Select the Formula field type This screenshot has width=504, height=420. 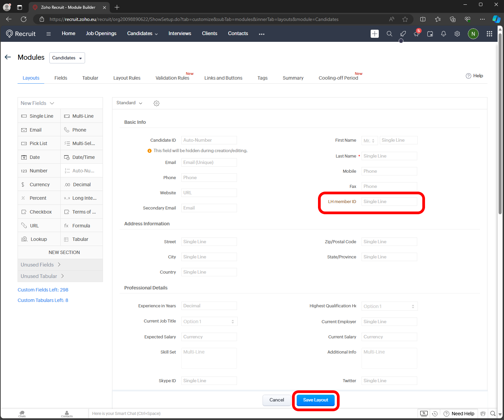[82, 226]
